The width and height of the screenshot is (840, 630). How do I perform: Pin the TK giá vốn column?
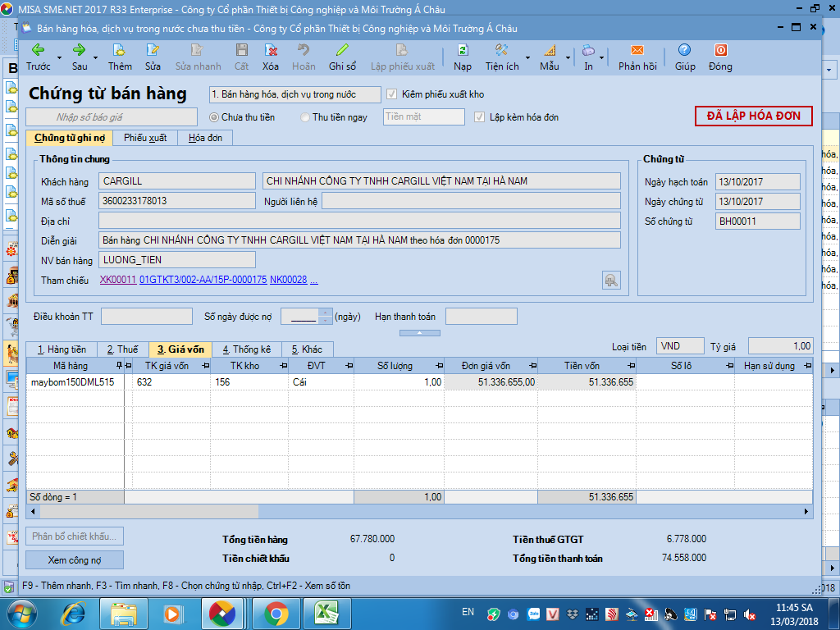click(x=206, y=366)
